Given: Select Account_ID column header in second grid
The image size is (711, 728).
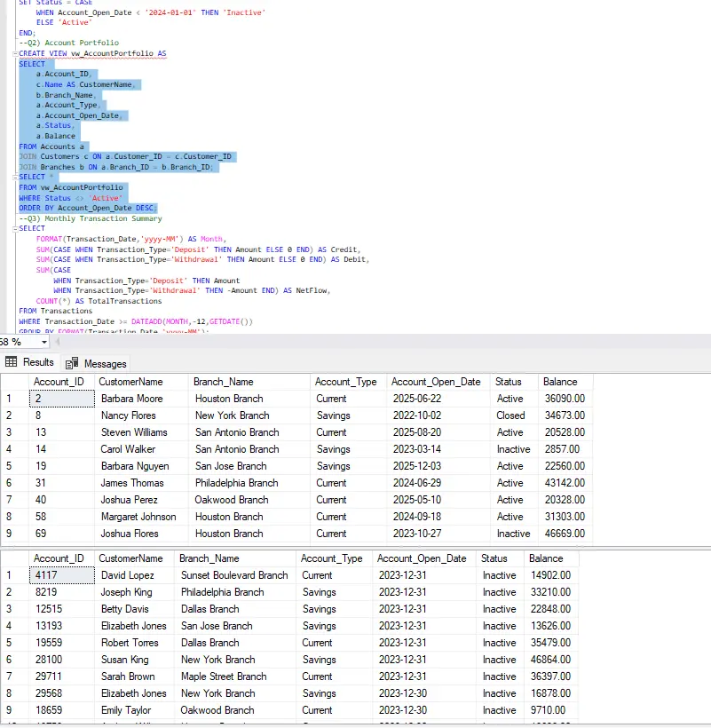Looking at the screenshot, I should pos(62,558).
